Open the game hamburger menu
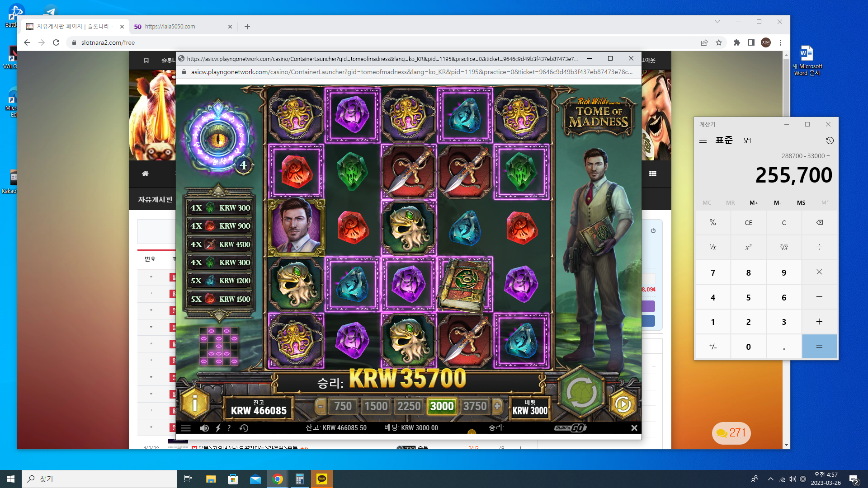 186,428
